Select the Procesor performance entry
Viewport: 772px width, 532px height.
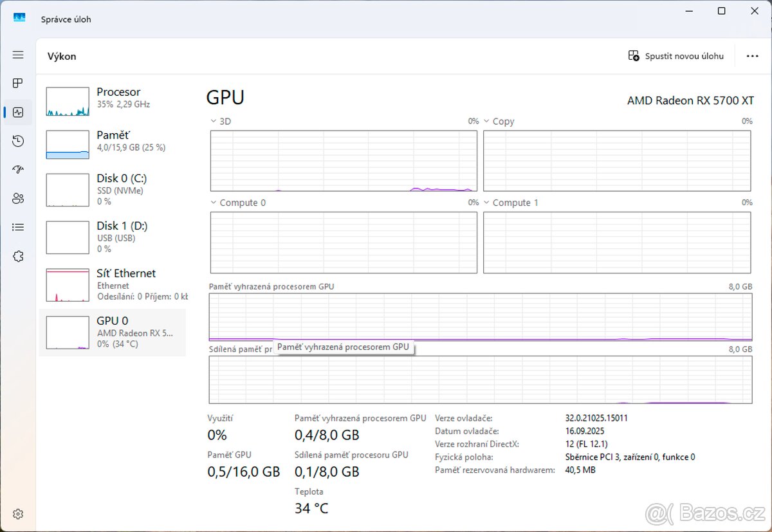[115, 102]
